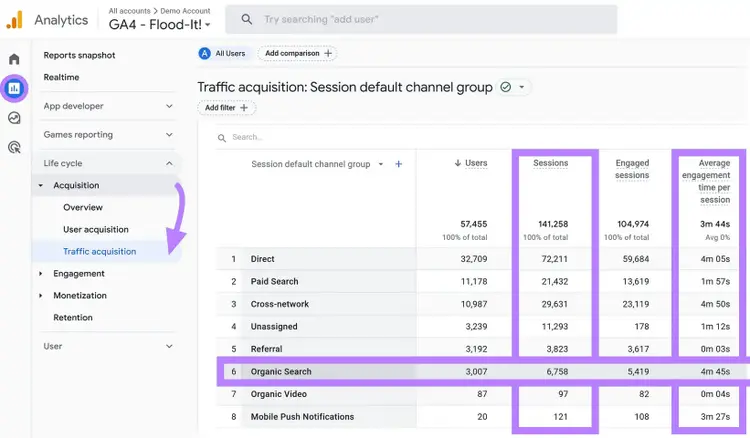Expand the Engagement tree node
The height and width of the screenshot is (438, 750).
(41, 274)
